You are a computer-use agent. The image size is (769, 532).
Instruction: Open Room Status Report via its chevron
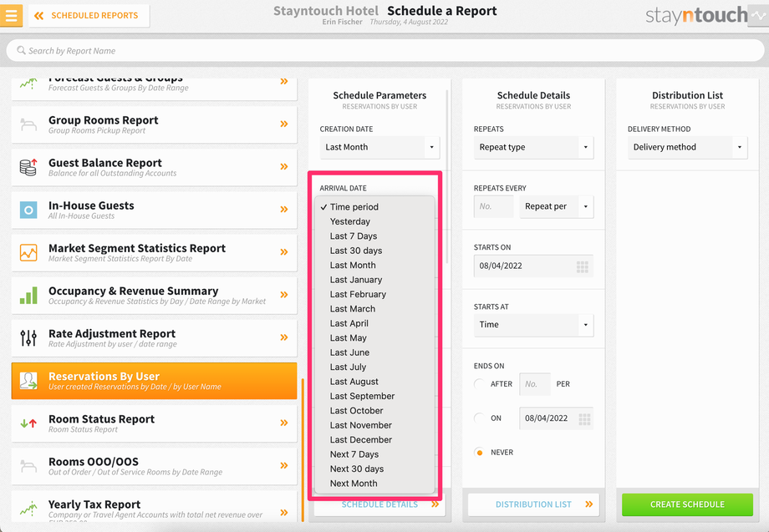[x=284, y=423]
